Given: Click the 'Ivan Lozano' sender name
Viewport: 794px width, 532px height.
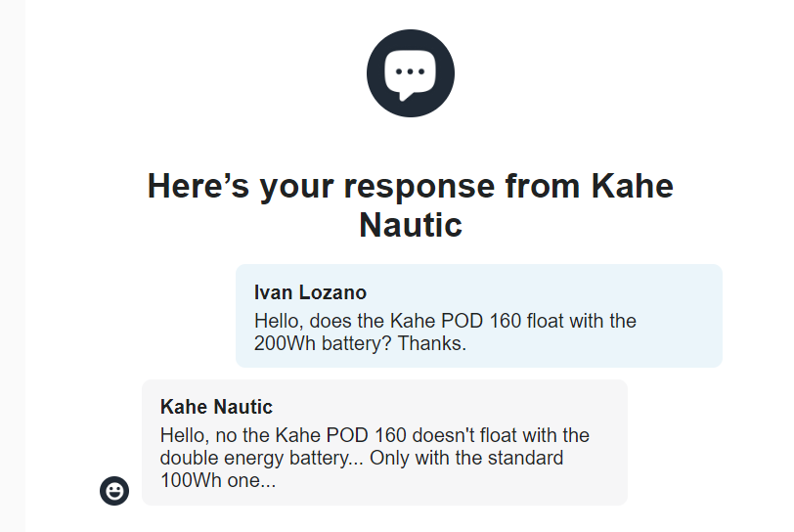Looking at the screenshot, I should click(x=310, y=292).
